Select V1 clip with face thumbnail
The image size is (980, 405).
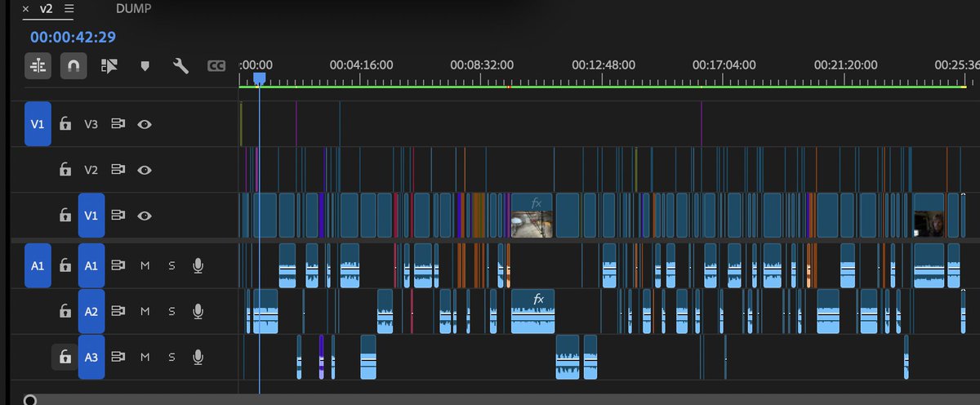point(929,216)
